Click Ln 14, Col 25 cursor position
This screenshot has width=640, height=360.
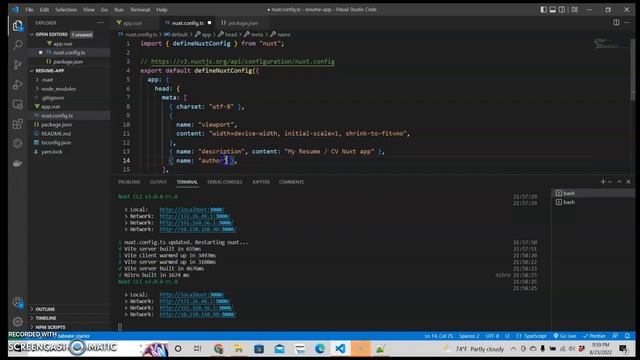[x=438, y=336]
